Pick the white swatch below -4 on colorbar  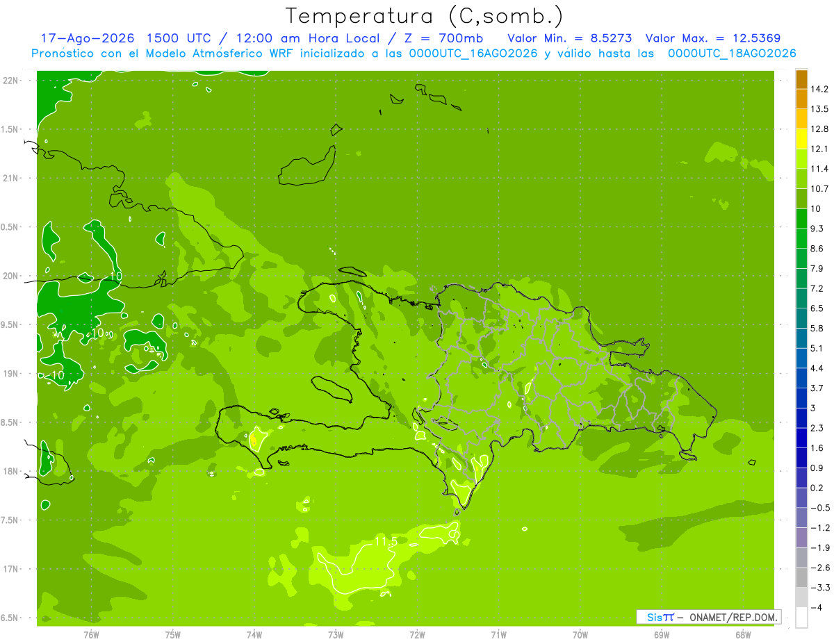click(x=801, y=618)
